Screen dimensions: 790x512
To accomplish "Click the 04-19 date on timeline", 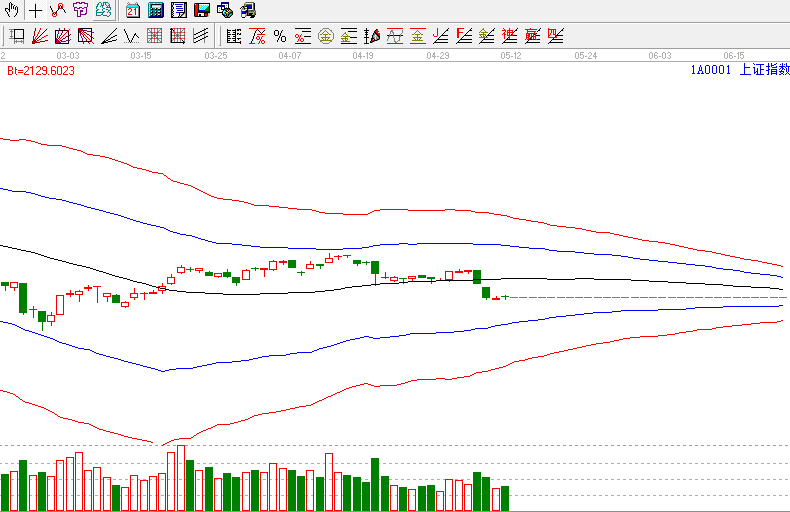I will [x=363, y=56].
